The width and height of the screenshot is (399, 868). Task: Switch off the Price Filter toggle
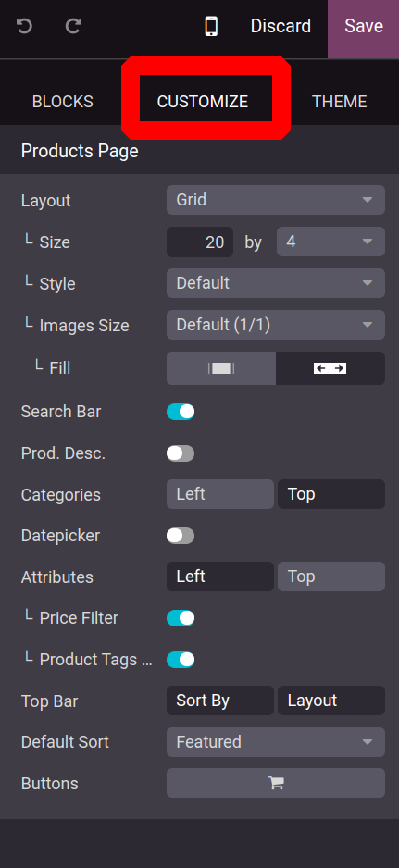click(x=181, y=618)
